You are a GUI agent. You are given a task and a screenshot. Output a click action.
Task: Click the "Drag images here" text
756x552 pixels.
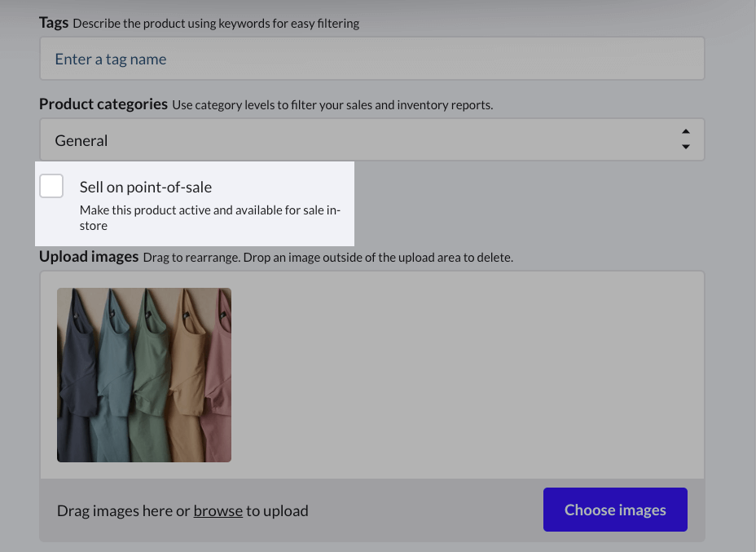(122, 511)
